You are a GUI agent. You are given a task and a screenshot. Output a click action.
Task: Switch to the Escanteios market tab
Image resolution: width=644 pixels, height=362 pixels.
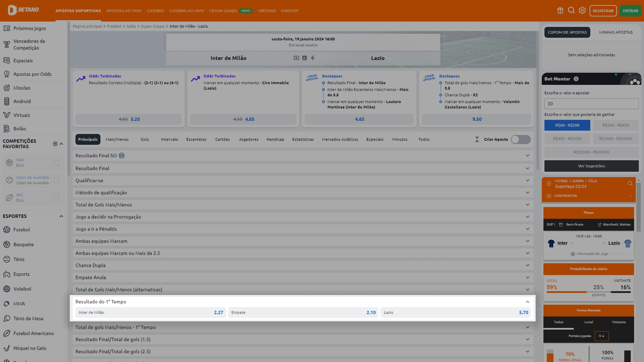tap(196, 139)
